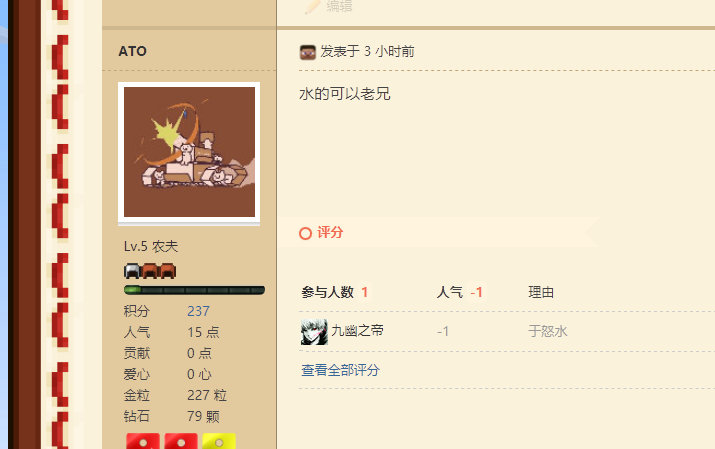Click the first red medal badge
The height and width of the screenshot is (449, 715).
[x=143, y=441]
